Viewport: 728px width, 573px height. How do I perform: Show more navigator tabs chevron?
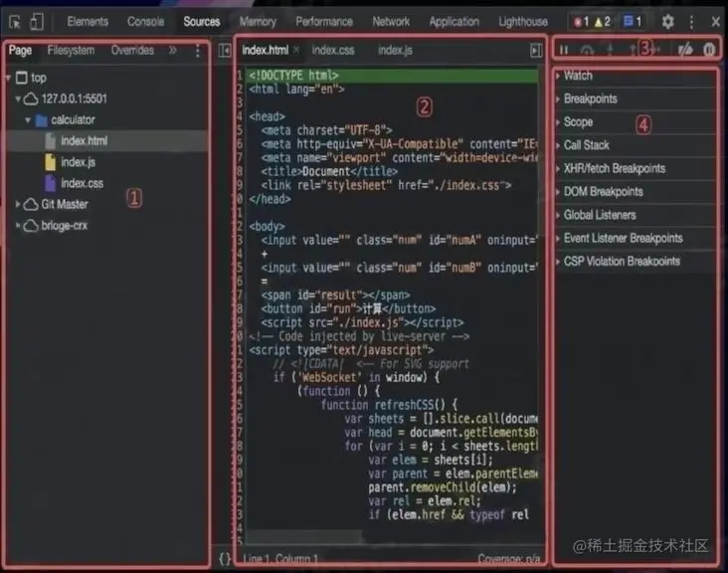pyautogui.click(x=173, y=50)
